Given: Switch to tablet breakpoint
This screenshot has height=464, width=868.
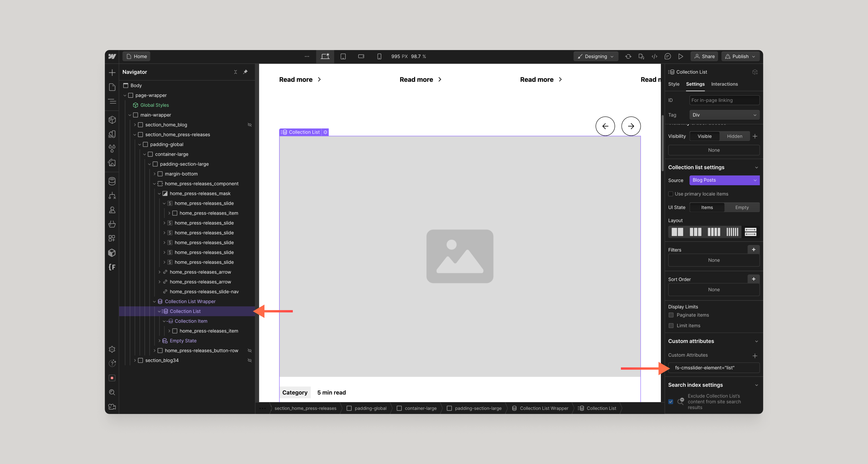Looking at the screenshot, I should click(x=343, y=56).
